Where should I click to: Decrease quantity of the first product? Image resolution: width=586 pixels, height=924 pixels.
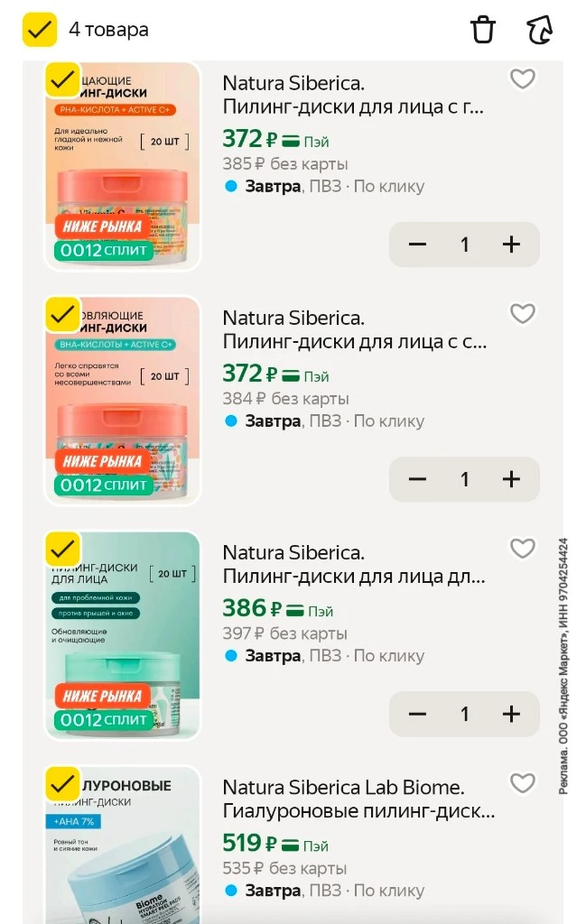pos(417,244)
